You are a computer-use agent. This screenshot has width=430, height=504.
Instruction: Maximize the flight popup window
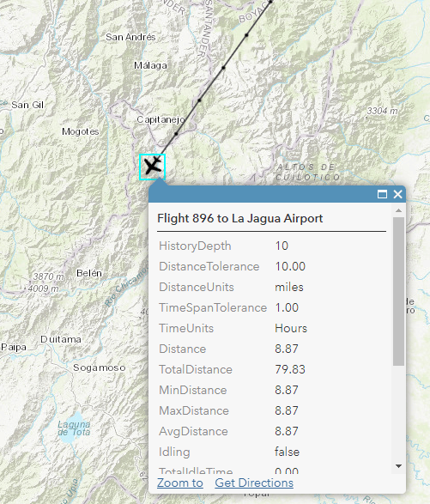tap(382, 194)
